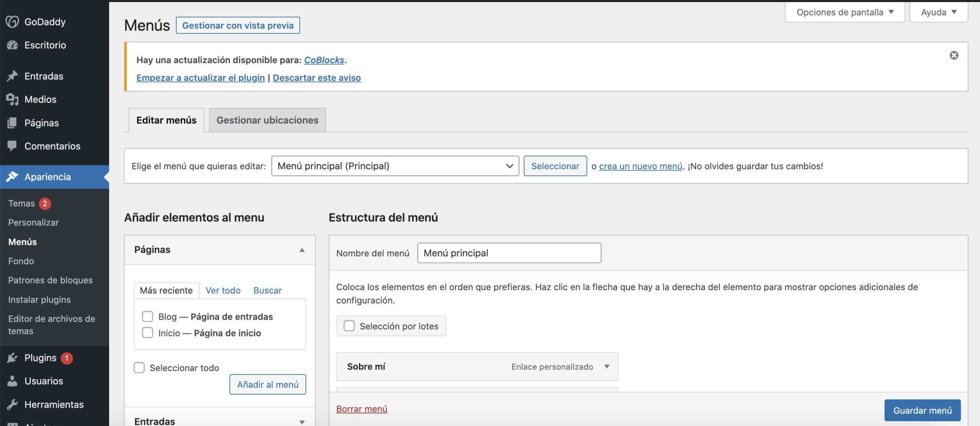Enable the Selección por lotes checkbox
Viewport: 980px width, 426px height.
pos(349,326)
